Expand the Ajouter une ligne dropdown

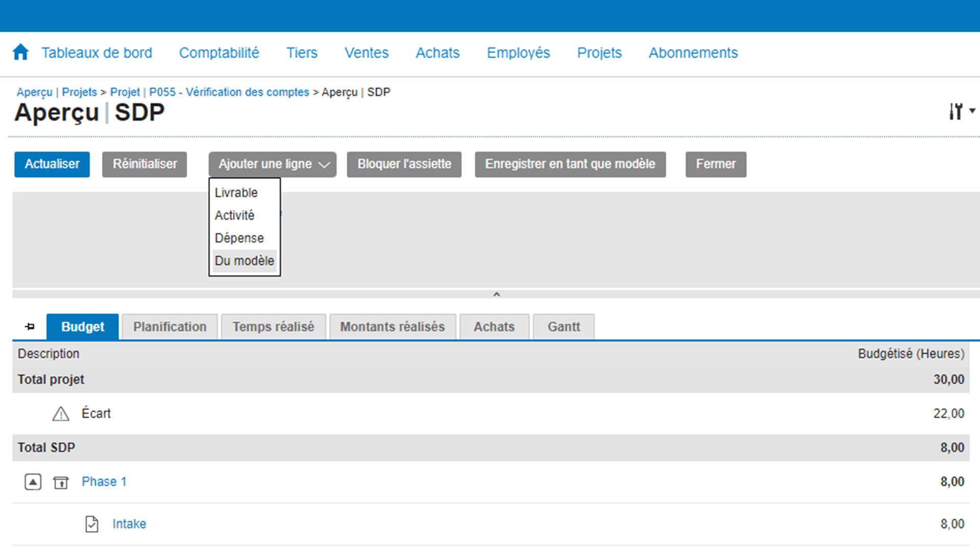pos(272,163)
